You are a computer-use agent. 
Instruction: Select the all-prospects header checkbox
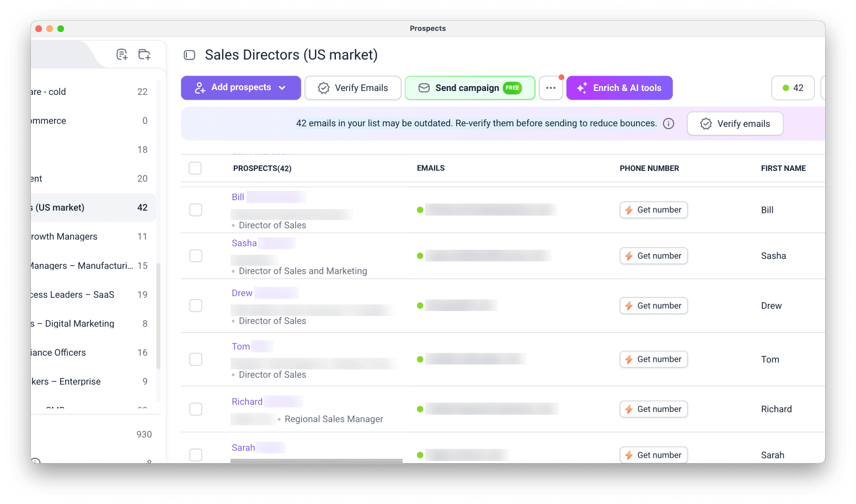(x=195, y=168)
